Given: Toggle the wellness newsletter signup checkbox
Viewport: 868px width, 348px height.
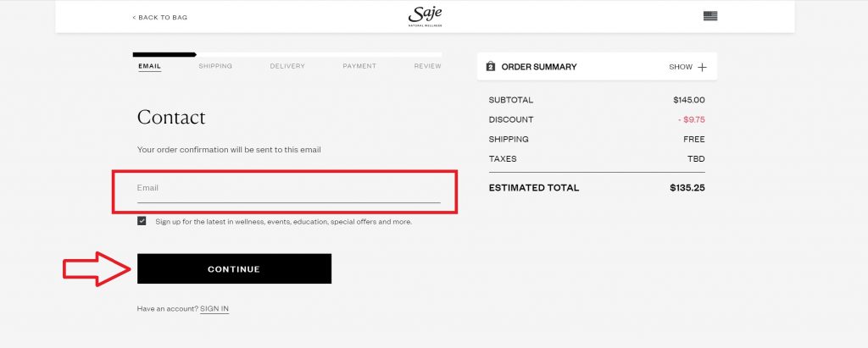Looking at the screenshot, I should point(142,221).
